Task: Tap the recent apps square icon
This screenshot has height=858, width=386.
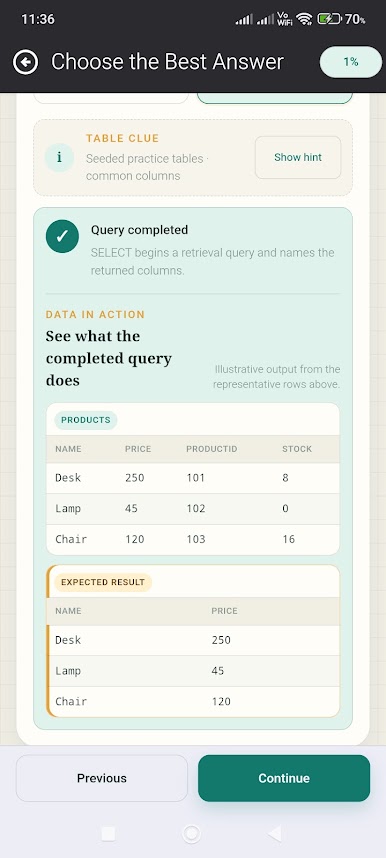Action: pyautogui.click(x=108, y=833)
